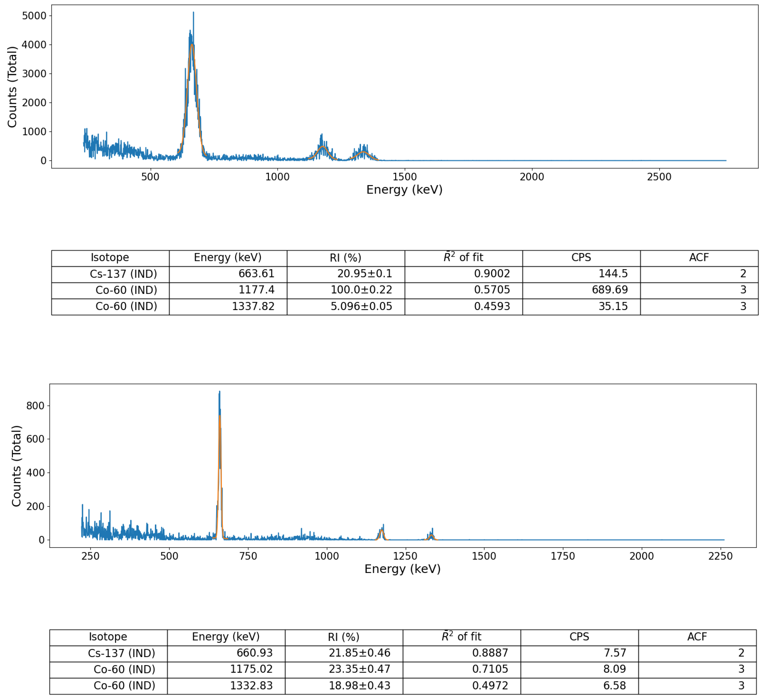Click the bottom plot's Counts (Total) label
The image size is (762, 700).
[16, 466]
